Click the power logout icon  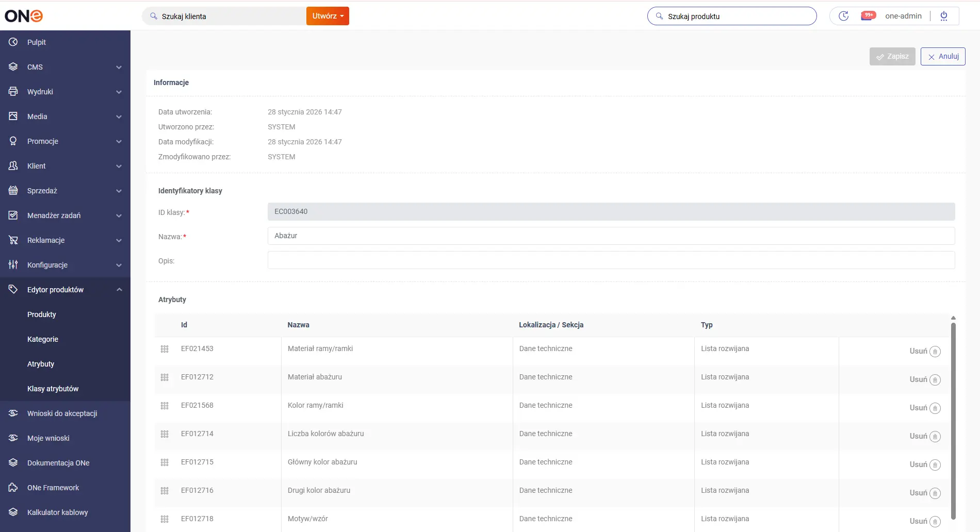point(943,16)
